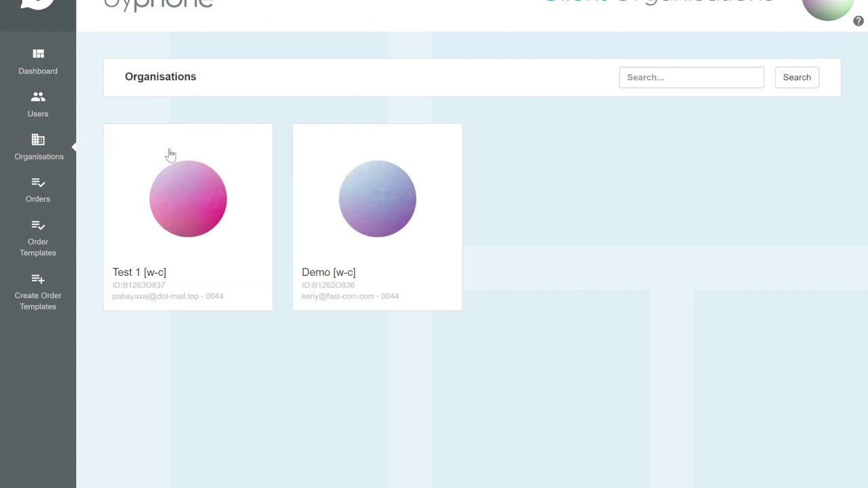Focus the Search organisations input field

pyautogui.click(x=691, y=77)
